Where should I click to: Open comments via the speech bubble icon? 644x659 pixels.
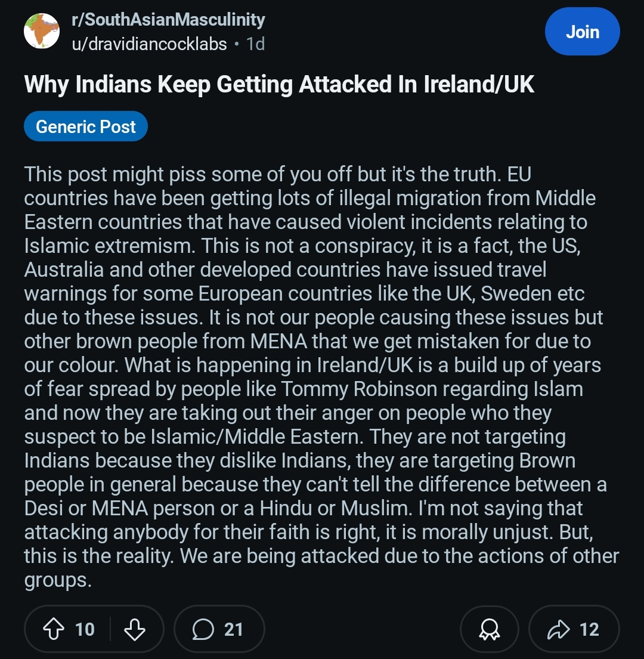coord(204,630)
